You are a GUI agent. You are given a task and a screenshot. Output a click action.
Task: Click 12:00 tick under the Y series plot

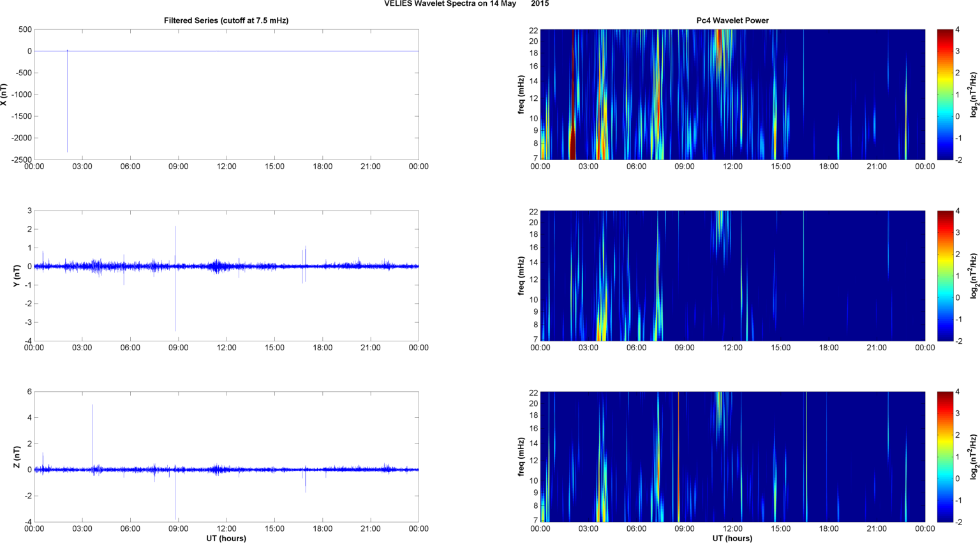coord(226,348)
